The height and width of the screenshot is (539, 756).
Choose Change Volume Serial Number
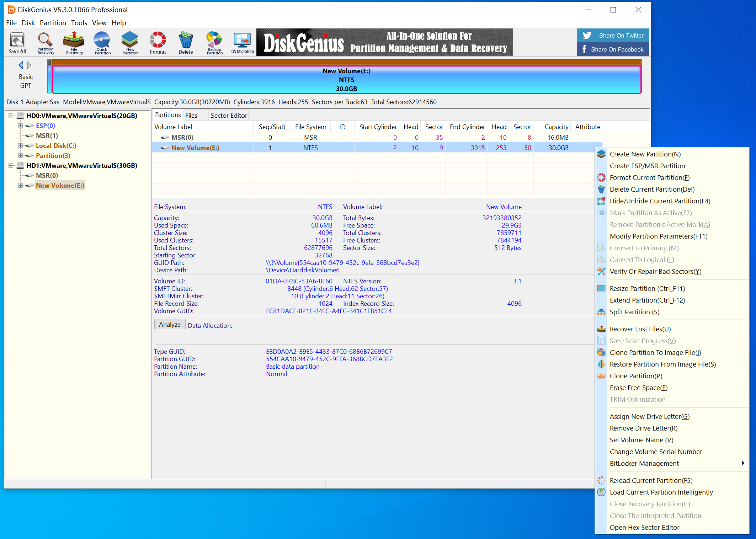(656, 452)
